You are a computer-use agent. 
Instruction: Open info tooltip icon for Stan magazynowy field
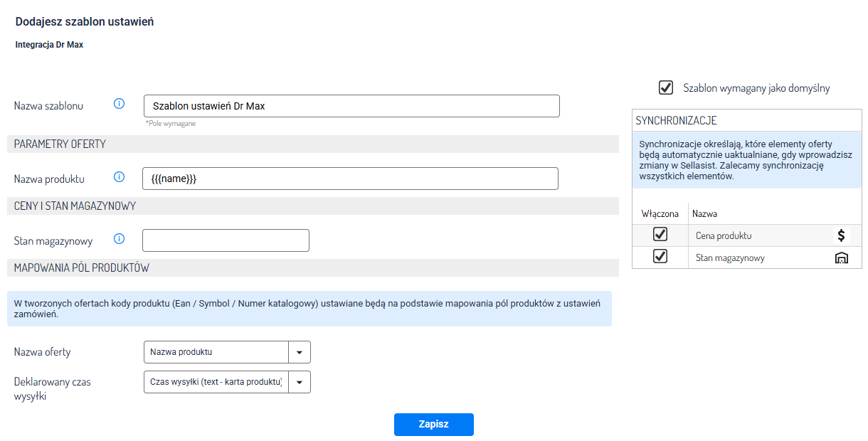(120, 239)
